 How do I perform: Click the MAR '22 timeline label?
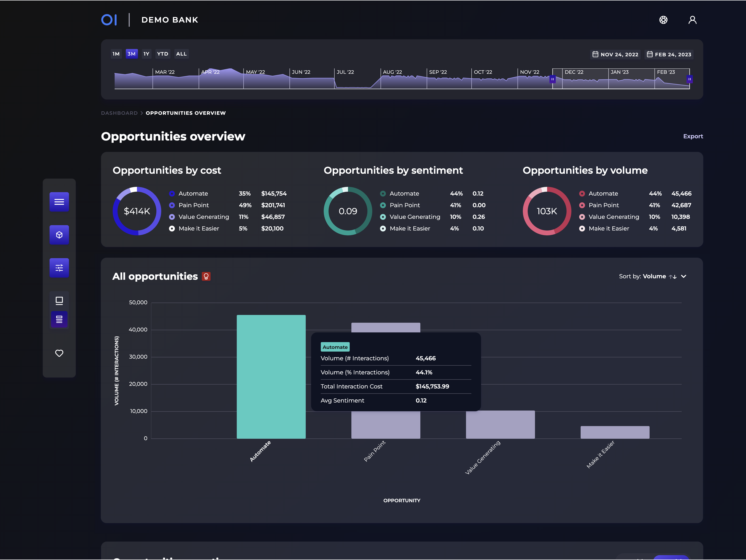[x=165, y=72]
